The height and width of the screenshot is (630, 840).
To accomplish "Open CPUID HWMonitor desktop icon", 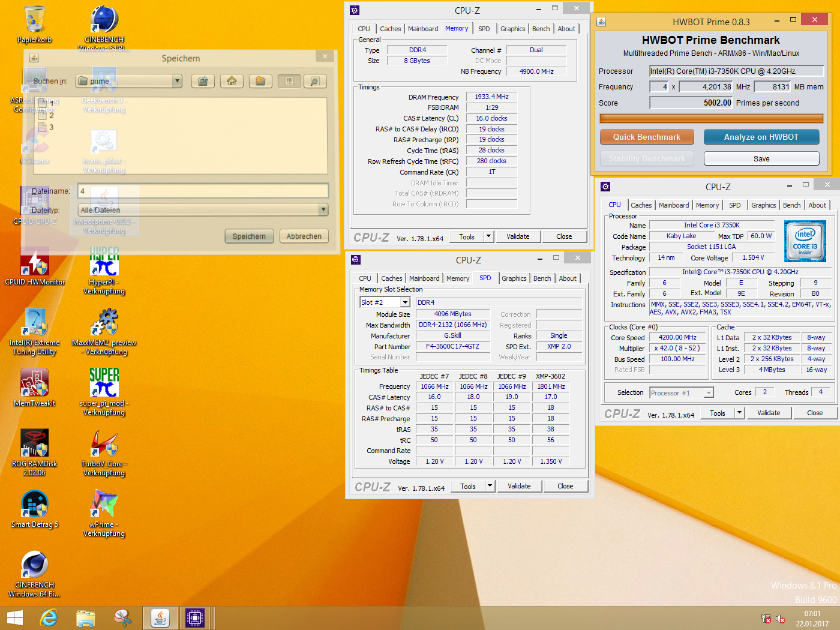I will 35,267.
